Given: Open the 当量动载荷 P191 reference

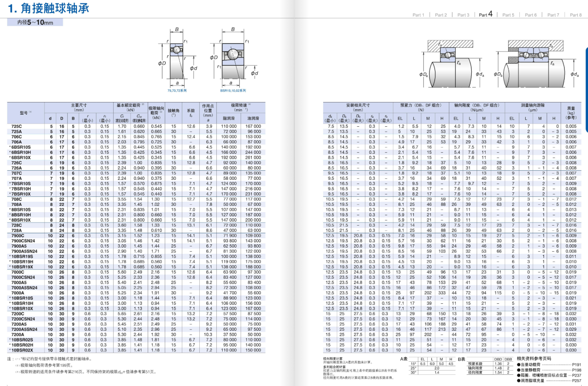Looking at the screenshot, I should [549, 364].
